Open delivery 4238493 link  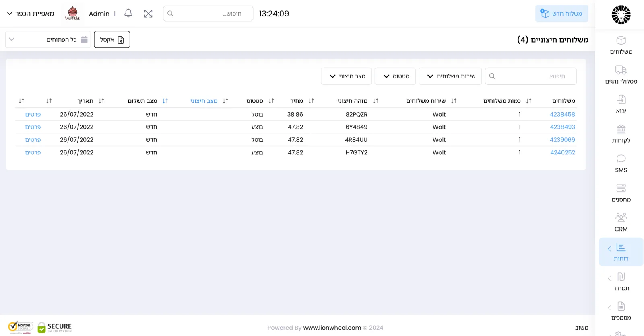(562, 127)
